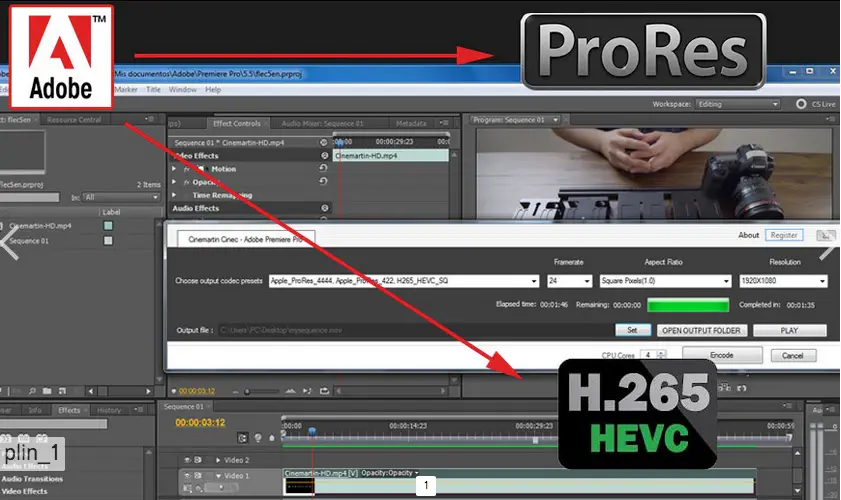
Task: Click the CS Live icon
Action: tap(801, 104)
